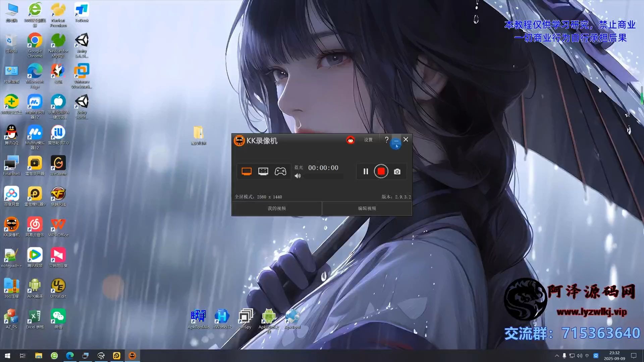Click the red hooded avatar icon in KK录像机
This screenshot has width=644, height=362.
tap(351, 140)
